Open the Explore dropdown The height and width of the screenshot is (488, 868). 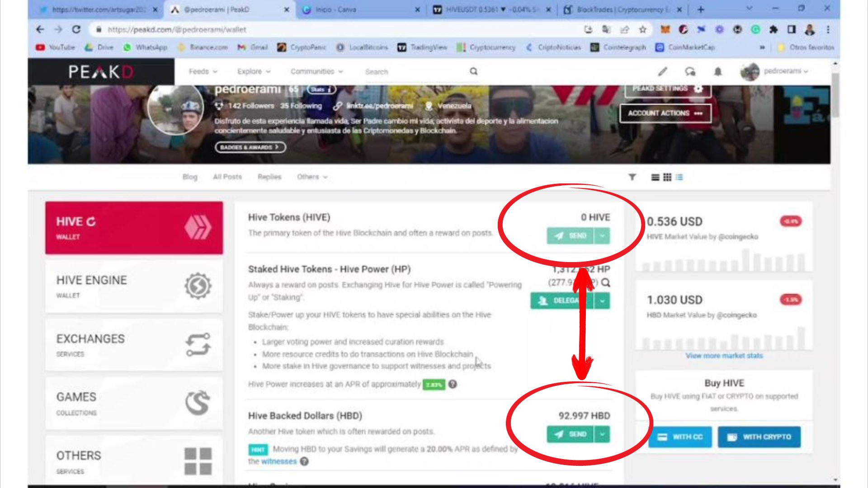pyautogui.click(x=254, y=71)
